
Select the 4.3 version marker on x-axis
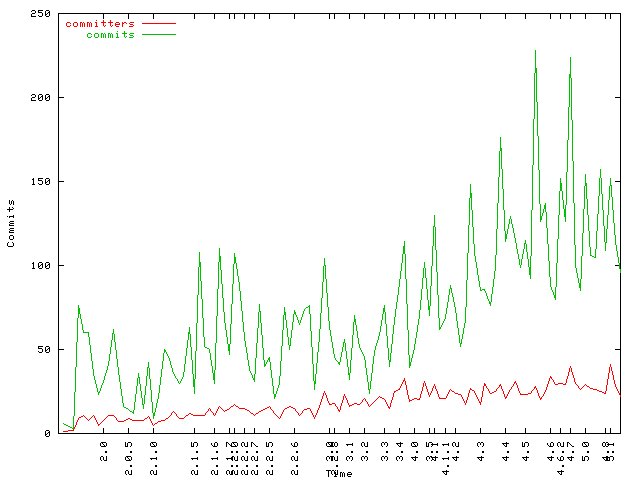tap(481, 448)
